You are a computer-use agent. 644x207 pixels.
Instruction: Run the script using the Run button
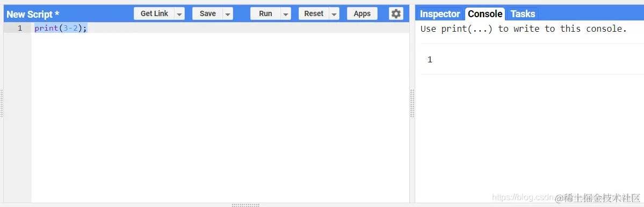click(x=265, y=13)
